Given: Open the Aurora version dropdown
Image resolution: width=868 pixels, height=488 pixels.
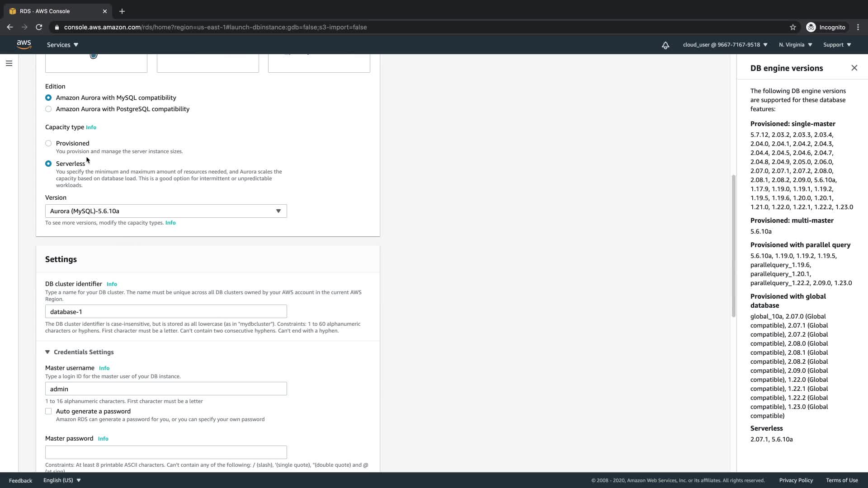Looking at the screenshot, I should [166, 211].
